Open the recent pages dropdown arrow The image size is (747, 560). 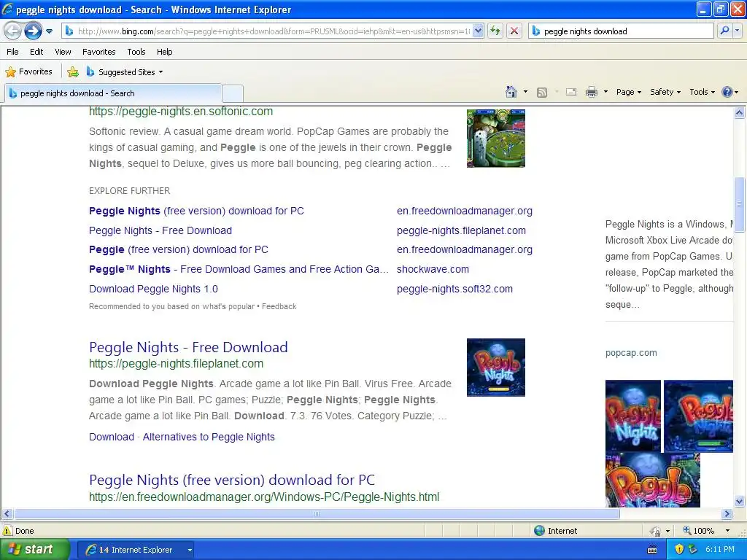[49, 31]
